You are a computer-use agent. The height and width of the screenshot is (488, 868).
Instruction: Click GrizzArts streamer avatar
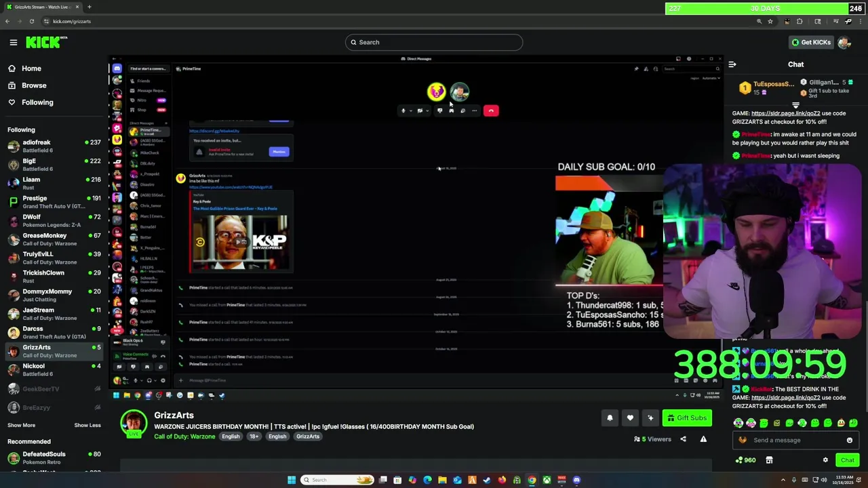134,424
